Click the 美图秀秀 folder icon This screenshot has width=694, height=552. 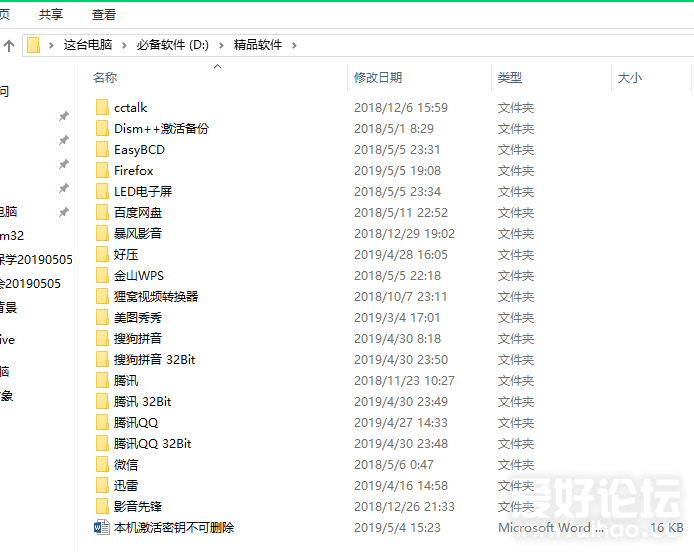point(102,317)
